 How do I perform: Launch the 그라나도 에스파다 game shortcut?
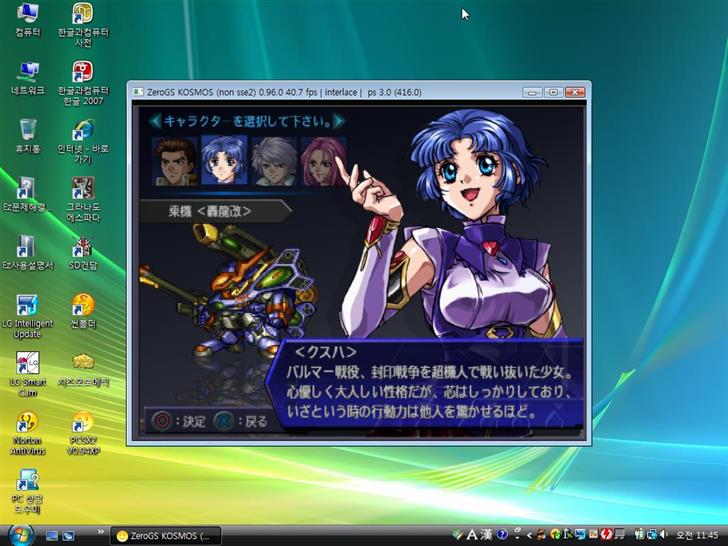pyautogui.click(x=83, y=200)
